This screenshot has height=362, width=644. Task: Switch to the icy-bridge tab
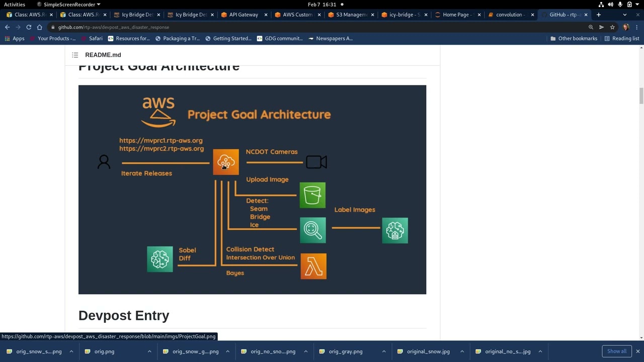pos(404,15)
